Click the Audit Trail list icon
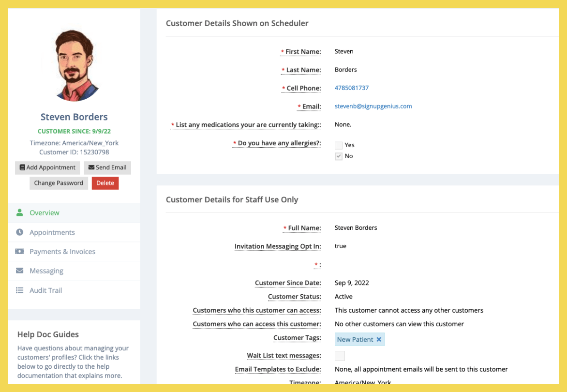567x392 pixels. 19,290
